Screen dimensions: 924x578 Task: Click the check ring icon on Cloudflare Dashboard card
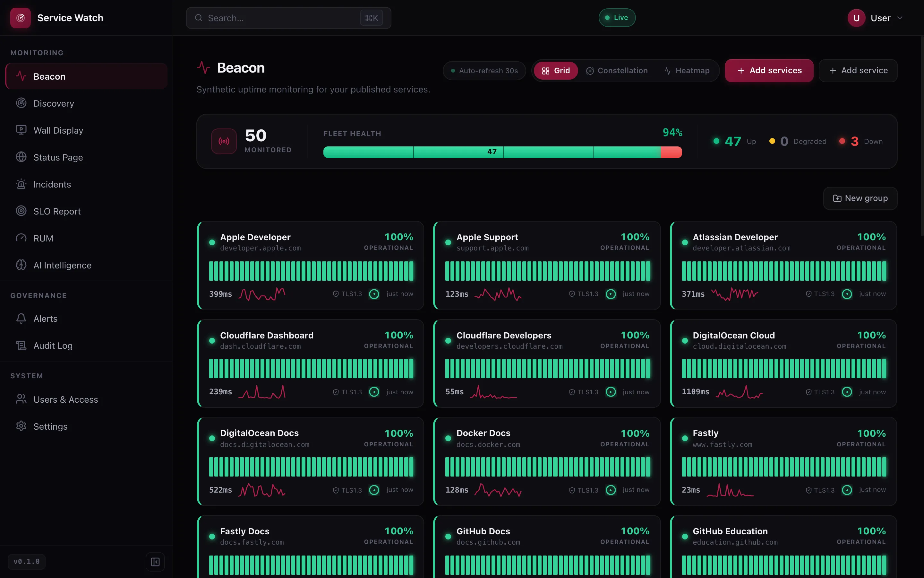pyautogui.click(x=374, y=392)
